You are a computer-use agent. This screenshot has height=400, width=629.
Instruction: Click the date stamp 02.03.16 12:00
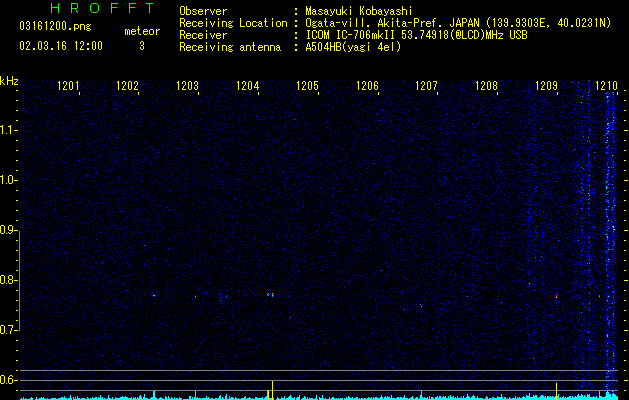[61, 46]
